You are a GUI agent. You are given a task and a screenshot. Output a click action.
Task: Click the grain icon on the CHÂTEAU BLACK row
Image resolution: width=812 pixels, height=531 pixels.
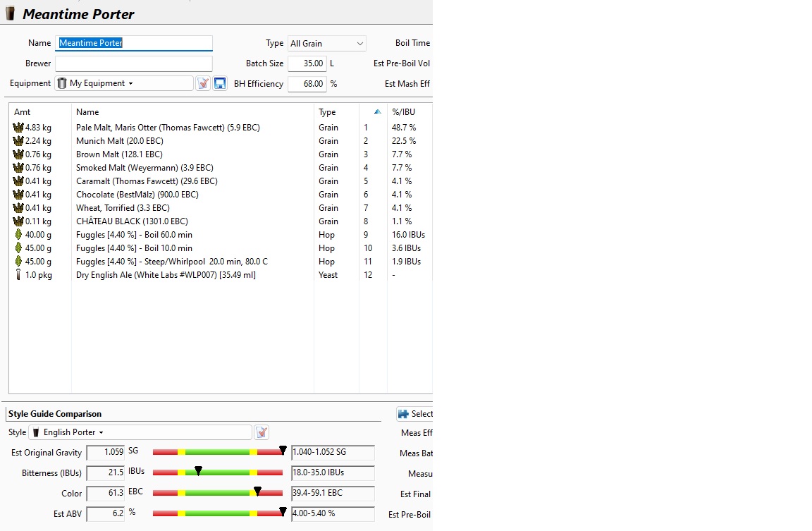(x=18, y=221)
